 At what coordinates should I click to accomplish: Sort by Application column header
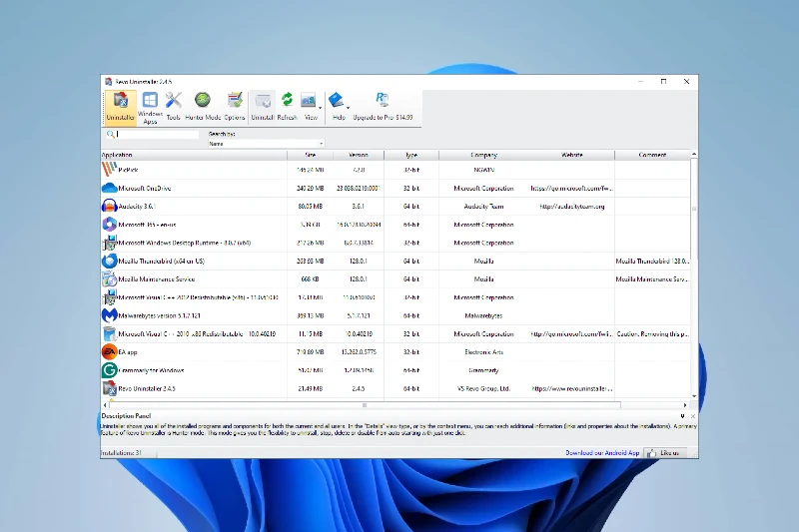194,155
